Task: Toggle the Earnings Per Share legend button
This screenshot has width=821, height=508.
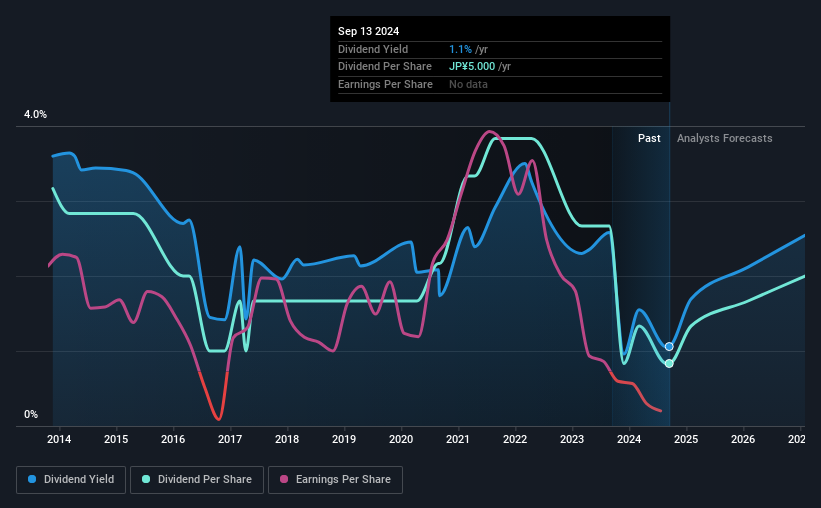Action: pyautogui.click(x=335, y=480)
